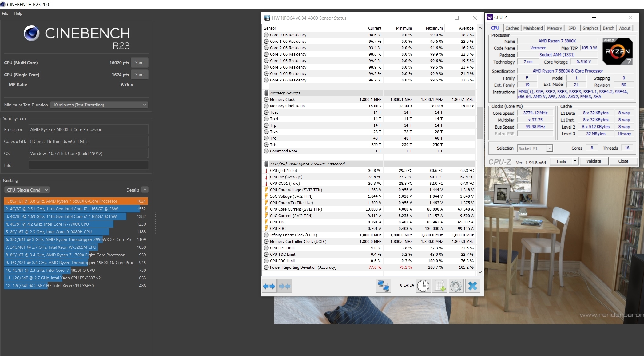Click CPU-Z Close button
Image resolution: width=644 pixels, height=356 pixels.
(623, 161)
